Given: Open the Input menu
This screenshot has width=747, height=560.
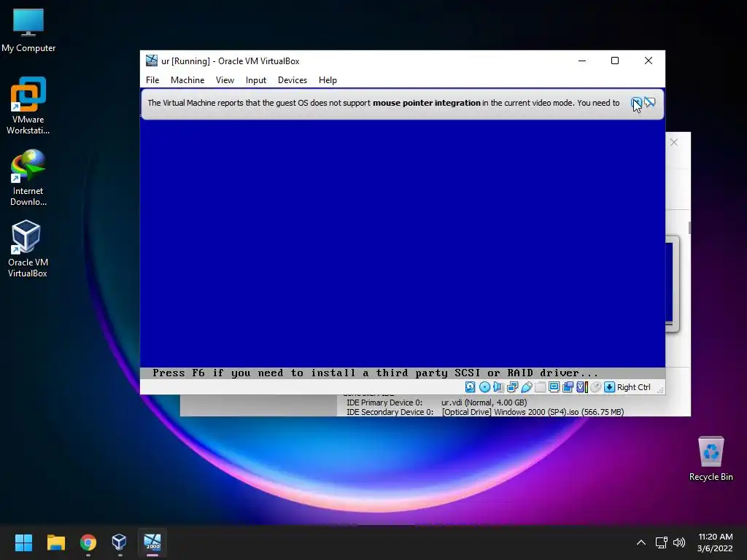Looking at the screenshot, I should [x=256, y=80].
